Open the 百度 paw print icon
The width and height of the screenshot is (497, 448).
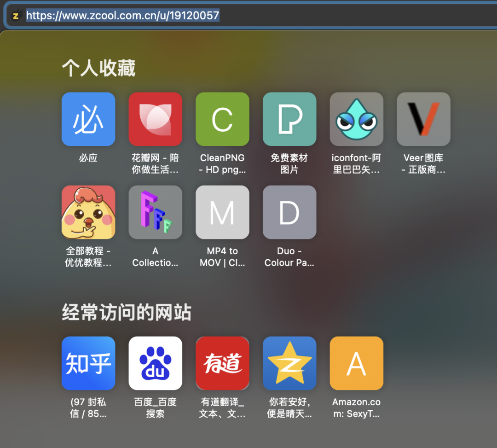coord(156,363)
